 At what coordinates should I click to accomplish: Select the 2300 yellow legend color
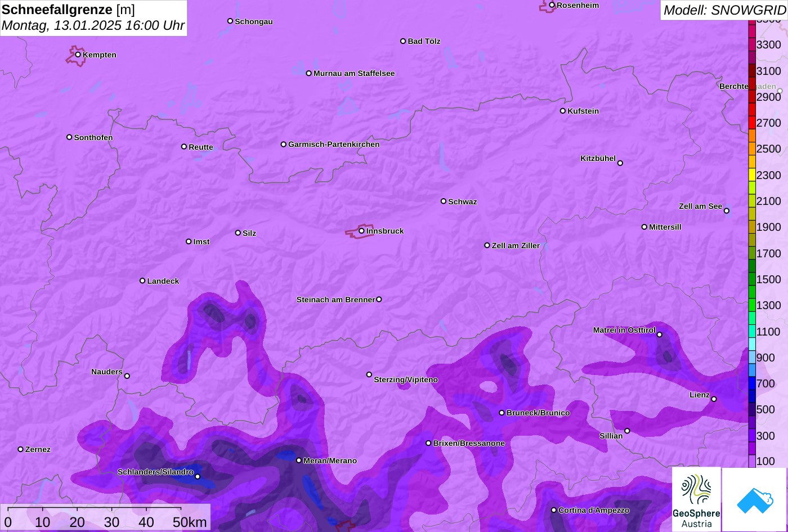coord(752,175)
